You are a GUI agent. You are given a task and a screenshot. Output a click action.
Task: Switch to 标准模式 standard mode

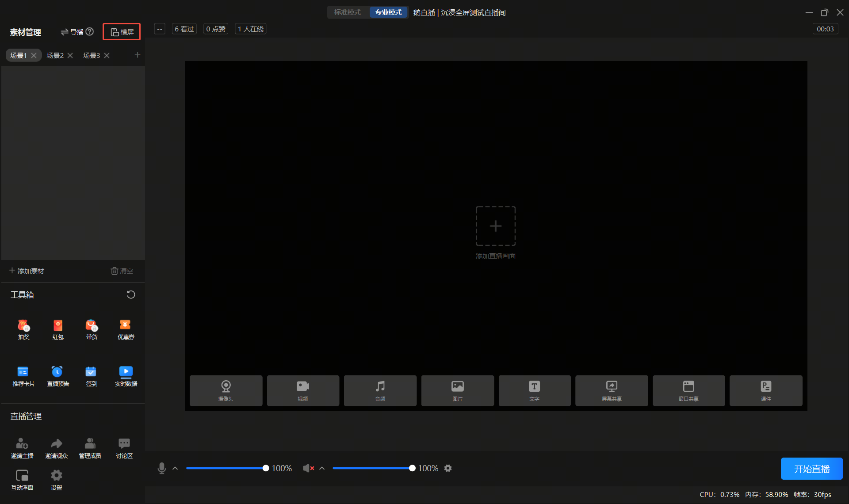click(348, 12)
